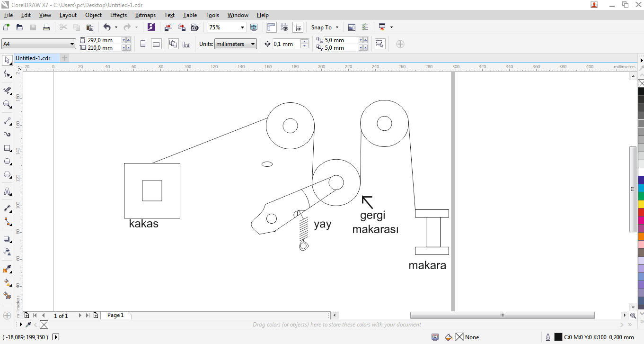Open the Bitmaps menu
644x344 pixels.
point(145,15)
